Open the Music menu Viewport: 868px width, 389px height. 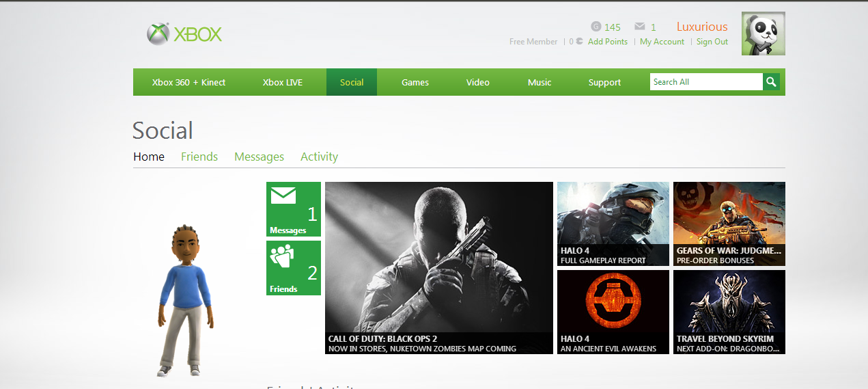click(x=540, y=82)
